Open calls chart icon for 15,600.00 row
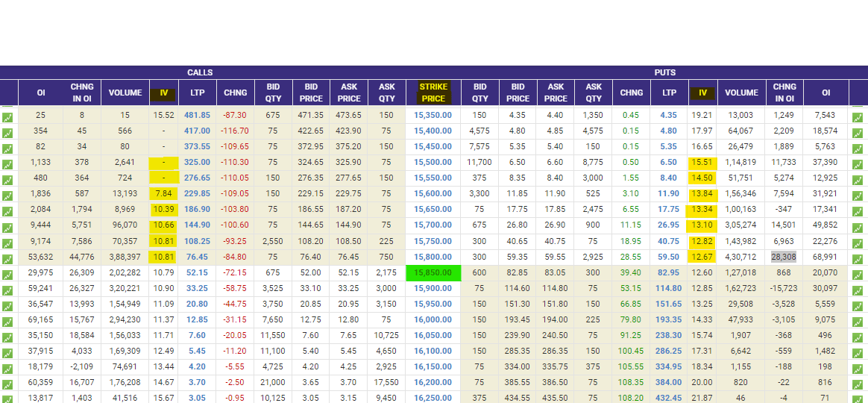 (7, 196)
